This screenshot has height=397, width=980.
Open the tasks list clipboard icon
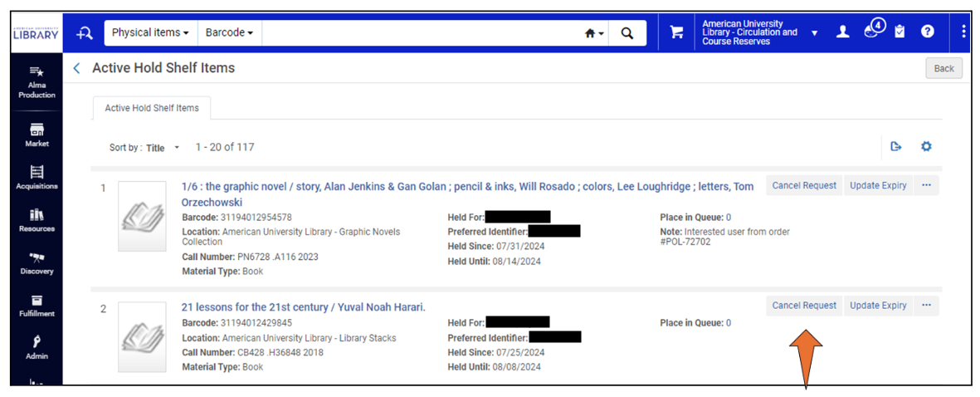tap(900, 32)
